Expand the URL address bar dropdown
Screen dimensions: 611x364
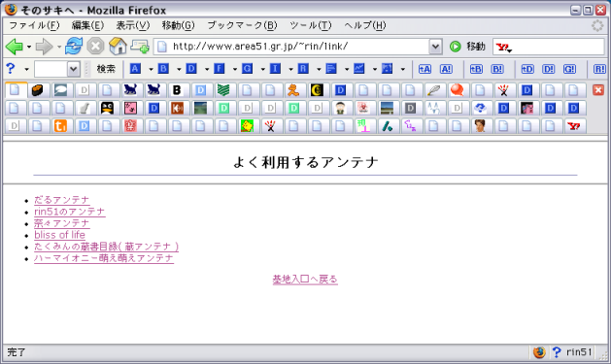(435, 47)
